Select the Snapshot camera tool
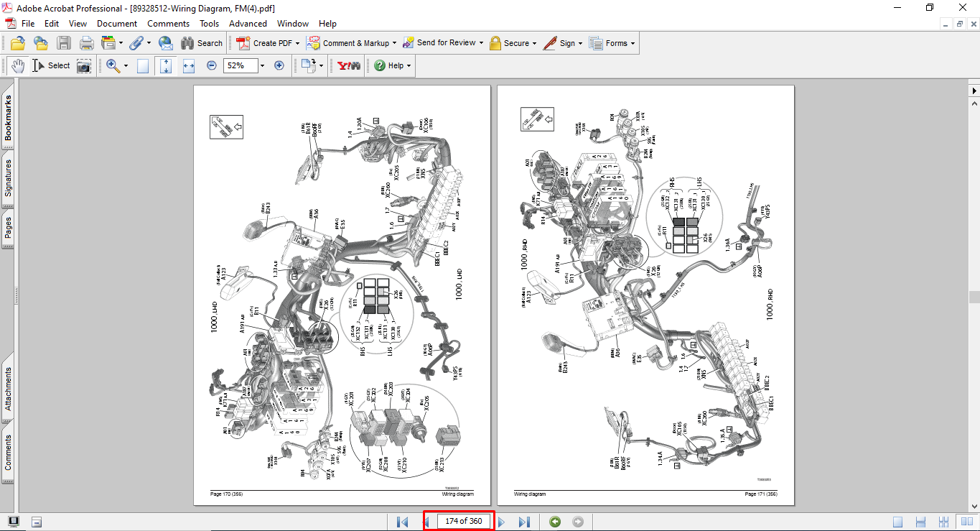This screenshot has height=531, width=980. coord(84,66)
